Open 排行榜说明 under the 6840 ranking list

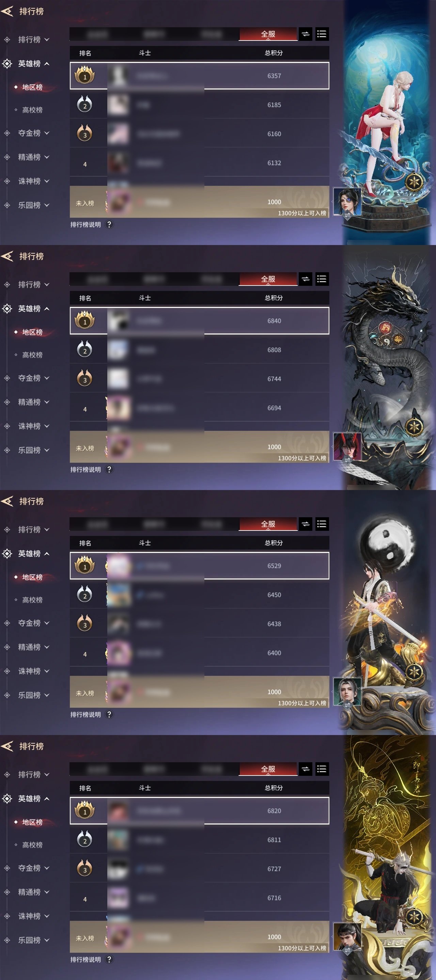pos(86,470)
